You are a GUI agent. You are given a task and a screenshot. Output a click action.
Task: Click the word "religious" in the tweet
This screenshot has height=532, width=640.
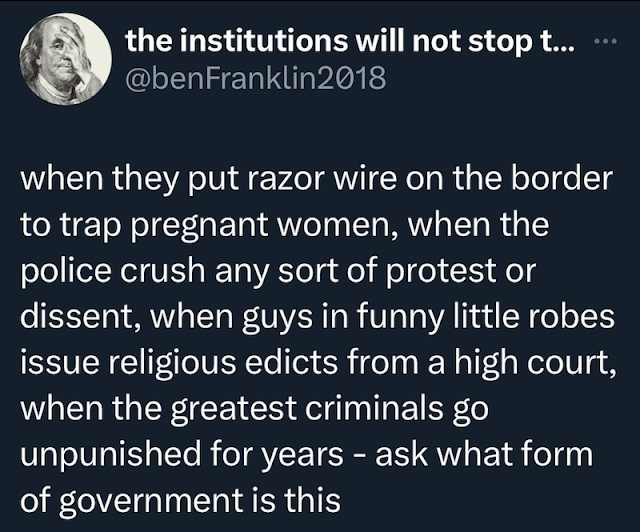(x=172, y=363)
